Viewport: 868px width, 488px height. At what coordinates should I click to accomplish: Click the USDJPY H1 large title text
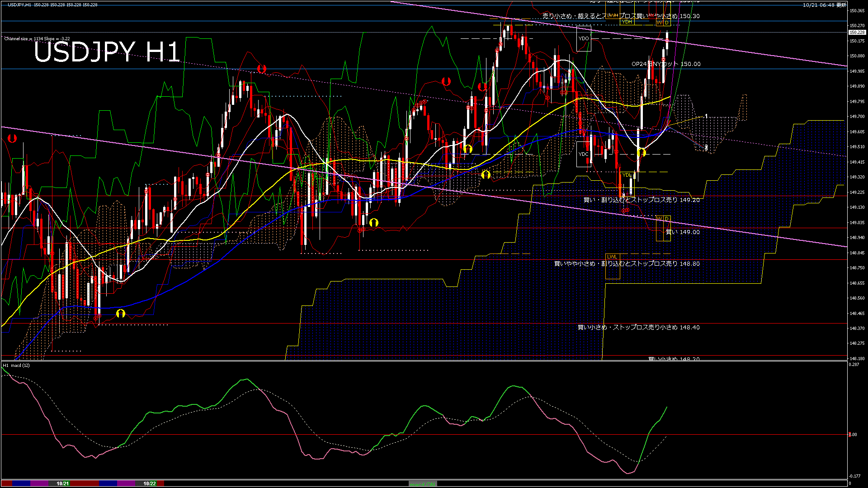coord(107,51)
